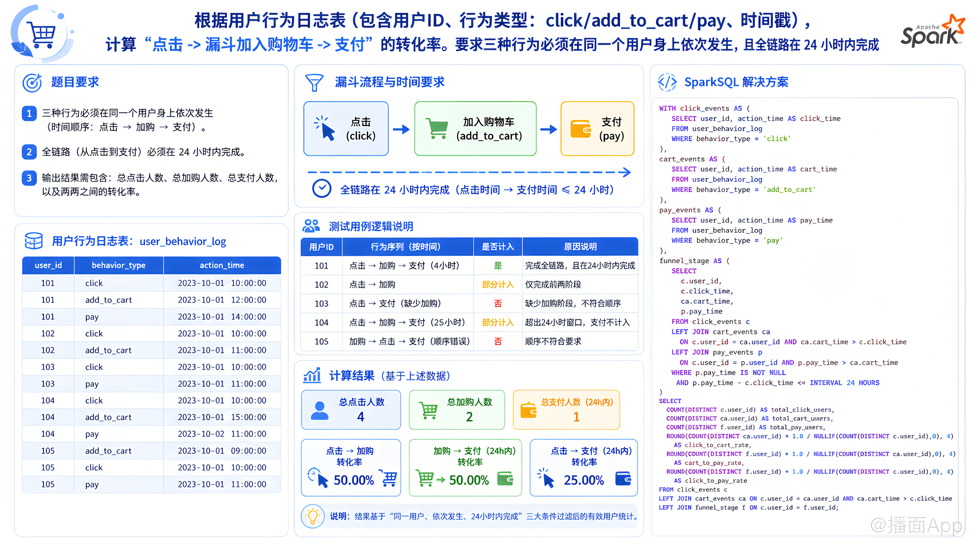
Task: Click the 原因说明 column header
Action: 580,247
